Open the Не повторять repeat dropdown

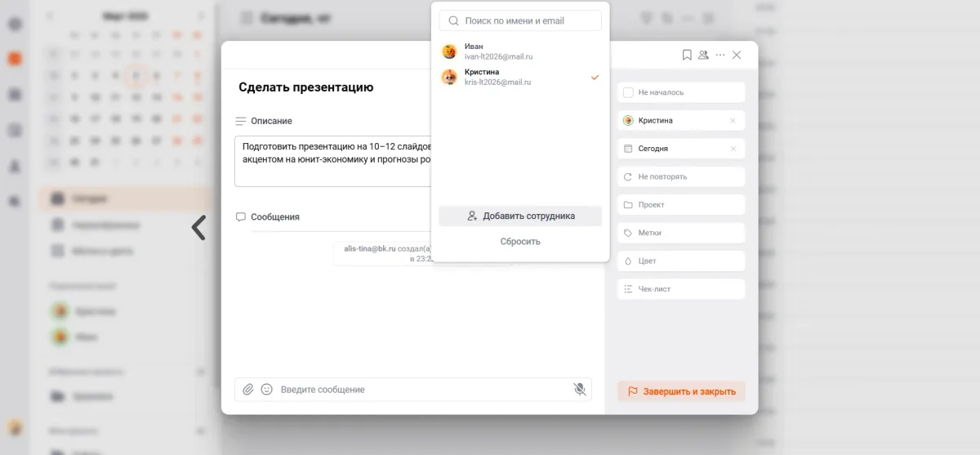(681, 176)
